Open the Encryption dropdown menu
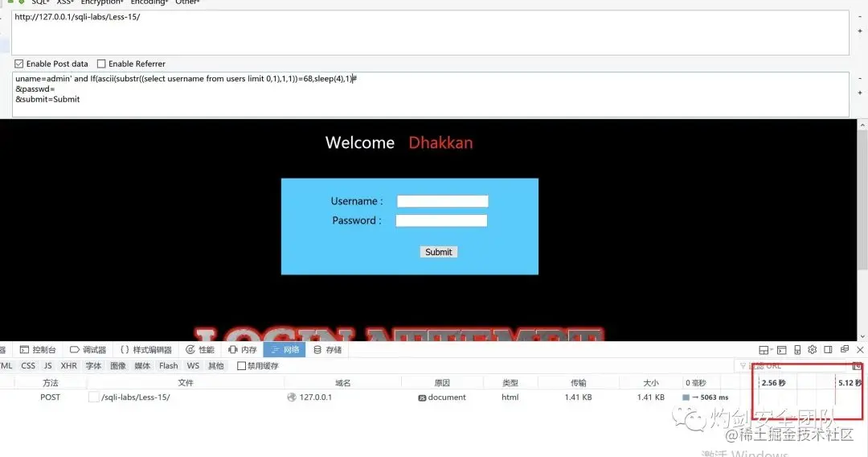Image resolution: width=868 pixels, height=457 pixels. click(x=102, y=2)
